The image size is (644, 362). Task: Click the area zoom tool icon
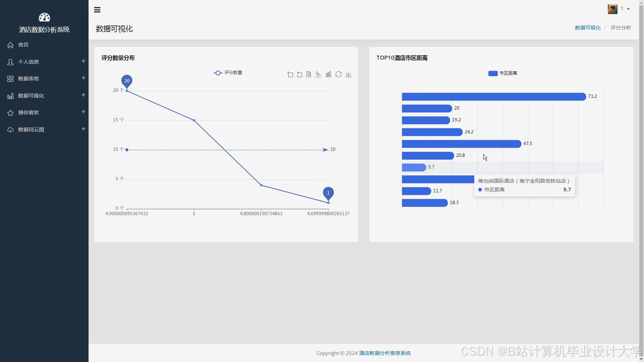(290, 74)
